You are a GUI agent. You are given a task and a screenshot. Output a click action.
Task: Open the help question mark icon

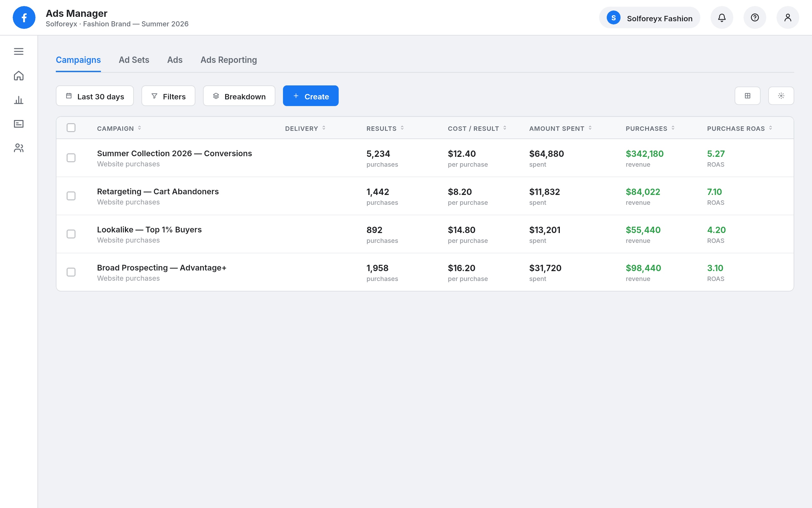tap(755, 17)
